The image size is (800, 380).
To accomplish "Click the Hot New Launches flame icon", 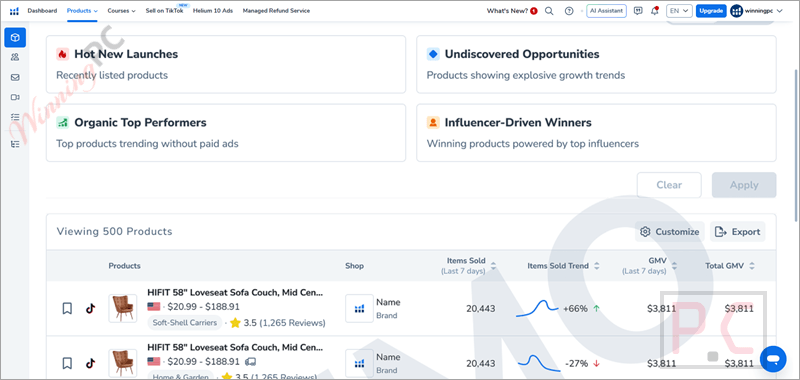I will [62, 54].
